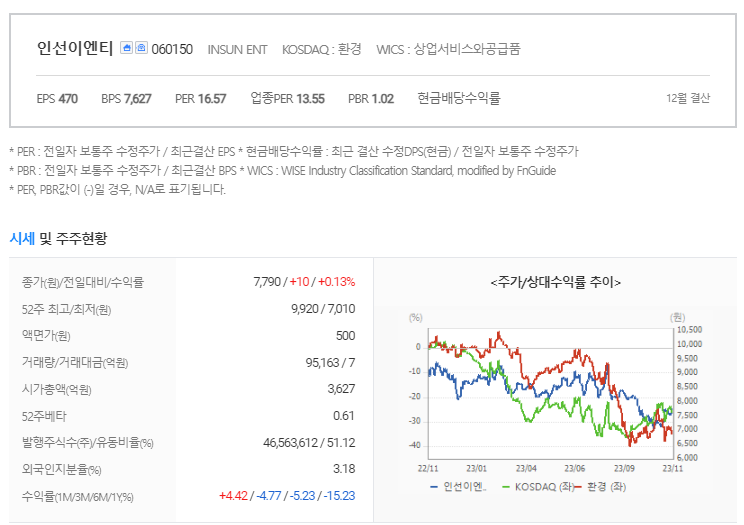
Task: Click the EPS 470 value
Action: point(57,99)
